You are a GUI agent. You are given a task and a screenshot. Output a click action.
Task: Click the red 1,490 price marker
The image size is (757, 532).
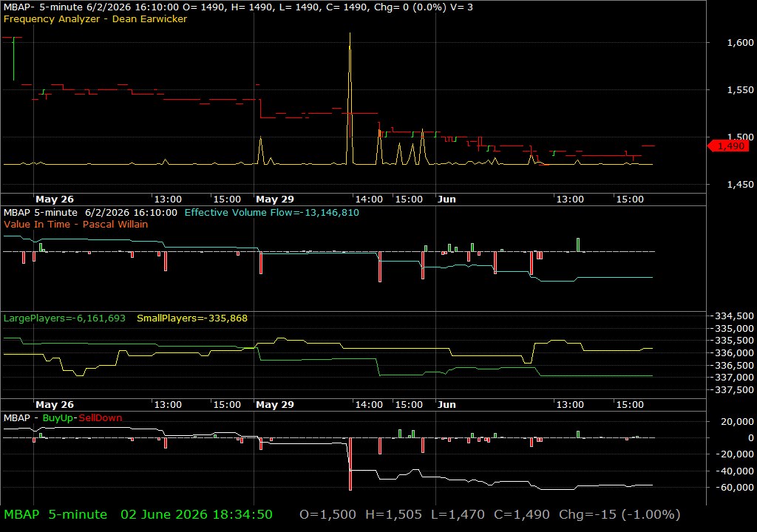(x=728, y=146)
